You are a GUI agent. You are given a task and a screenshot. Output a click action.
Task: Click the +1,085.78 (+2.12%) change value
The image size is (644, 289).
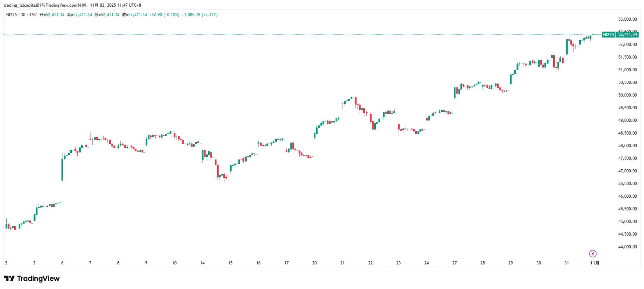coord(200,15)
